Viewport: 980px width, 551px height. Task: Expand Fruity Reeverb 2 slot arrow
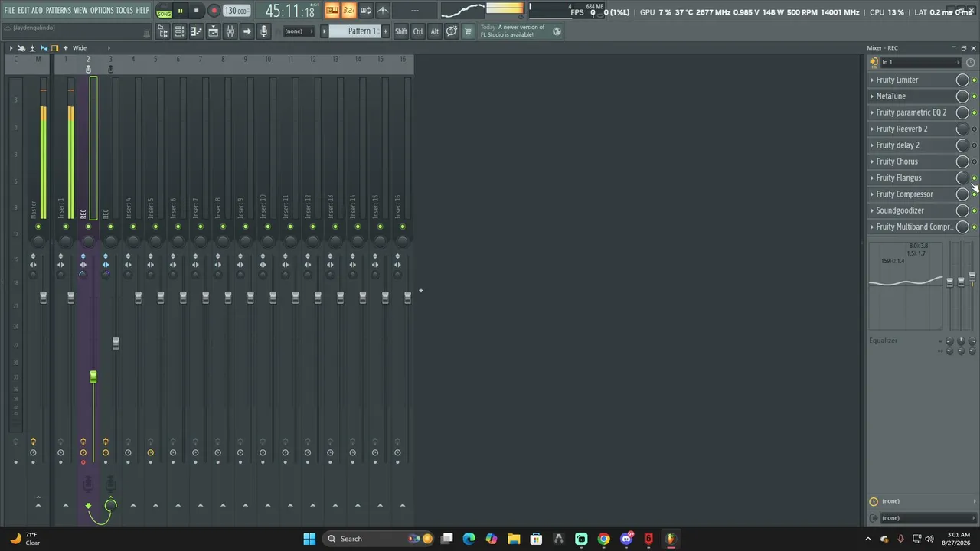872,129
